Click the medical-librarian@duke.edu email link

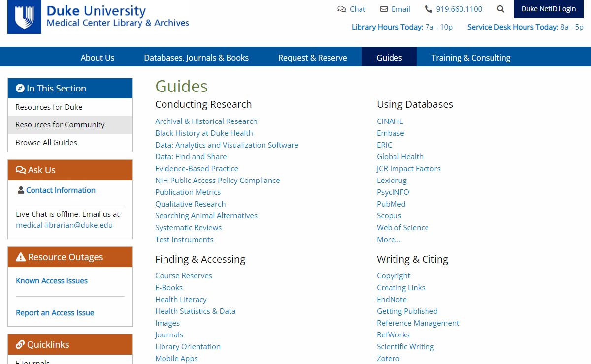pos(64,225)
